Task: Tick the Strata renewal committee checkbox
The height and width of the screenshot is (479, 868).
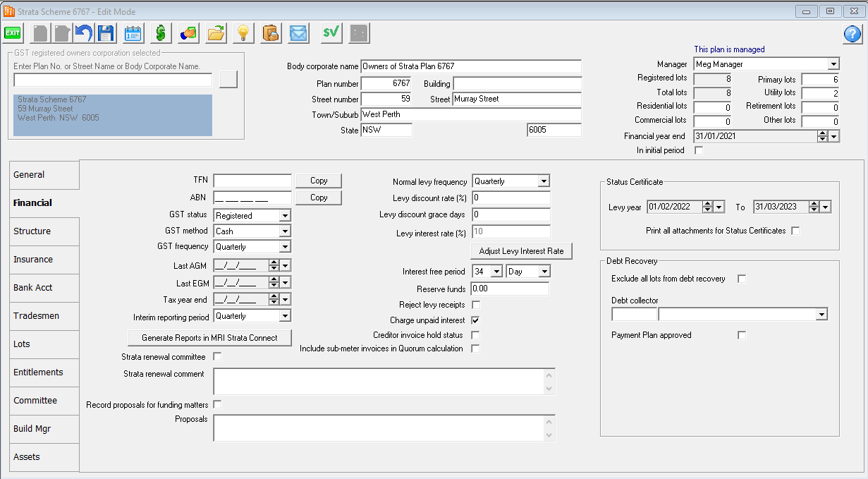Action: pyautogui.click(x=217, y=357)
